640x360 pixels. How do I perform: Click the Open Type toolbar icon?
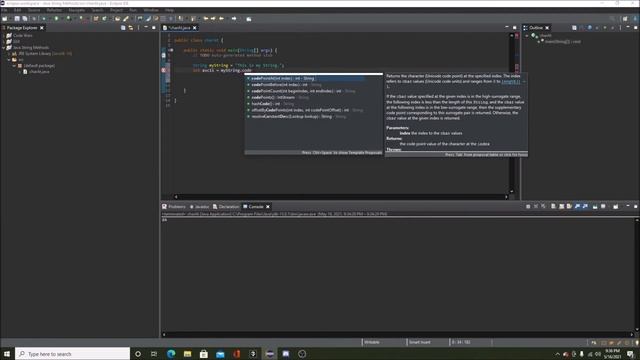[x=118, y=19]
